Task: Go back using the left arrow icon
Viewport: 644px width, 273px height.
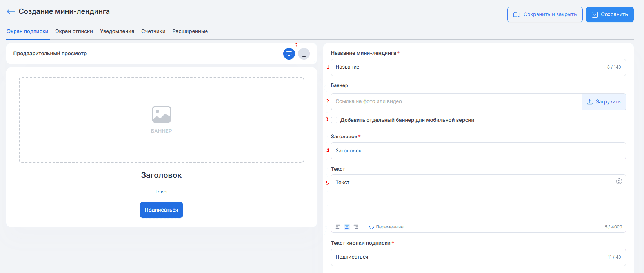Action: (11, 12)
